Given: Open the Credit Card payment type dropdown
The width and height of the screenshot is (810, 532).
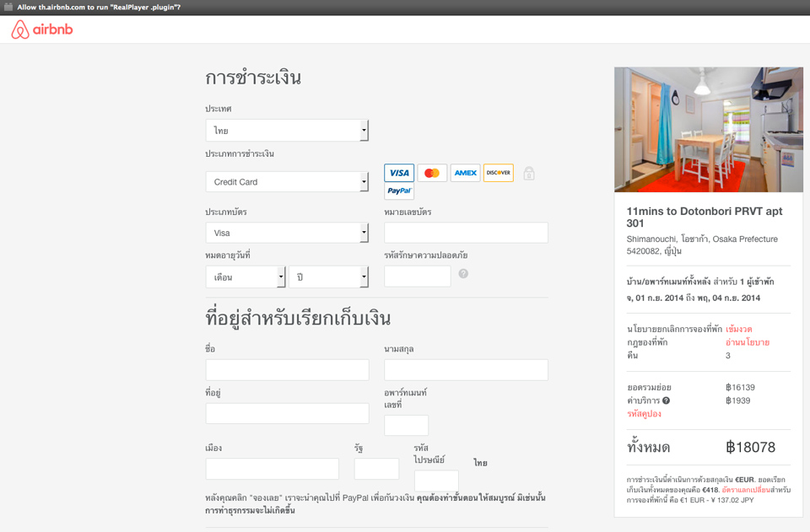Looking at the screenshot, I should click(x=287, y=182).
